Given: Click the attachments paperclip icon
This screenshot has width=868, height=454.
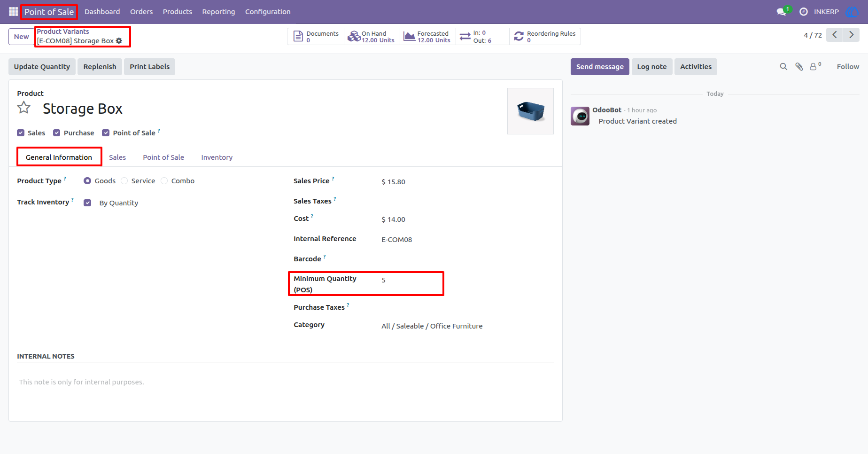Looking at the screenshot, I should 799,67.
